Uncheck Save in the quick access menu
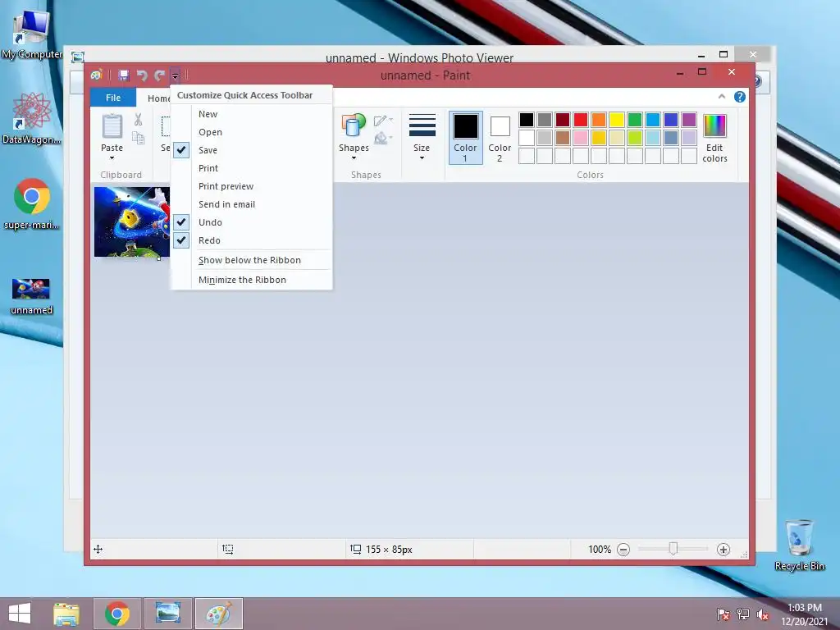This screenshot has width=840, height=630. [x=251, y=151]
